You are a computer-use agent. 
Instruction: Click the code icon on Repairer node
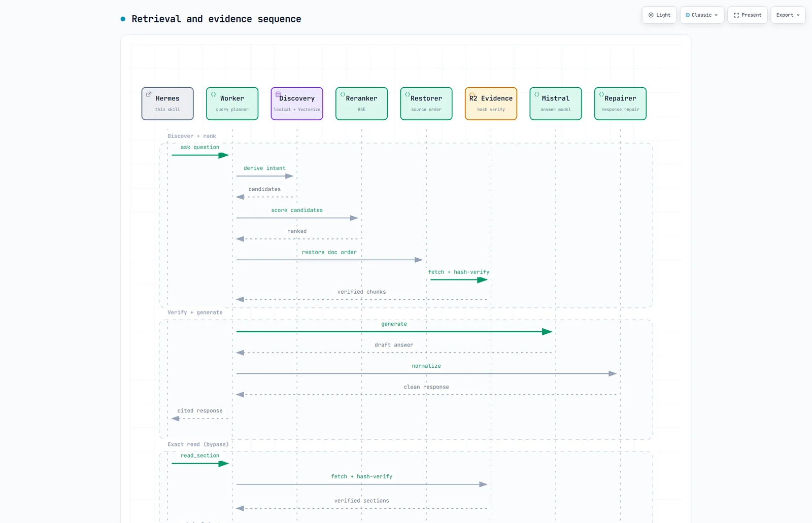pyautogui.click(x=601, y=94)
